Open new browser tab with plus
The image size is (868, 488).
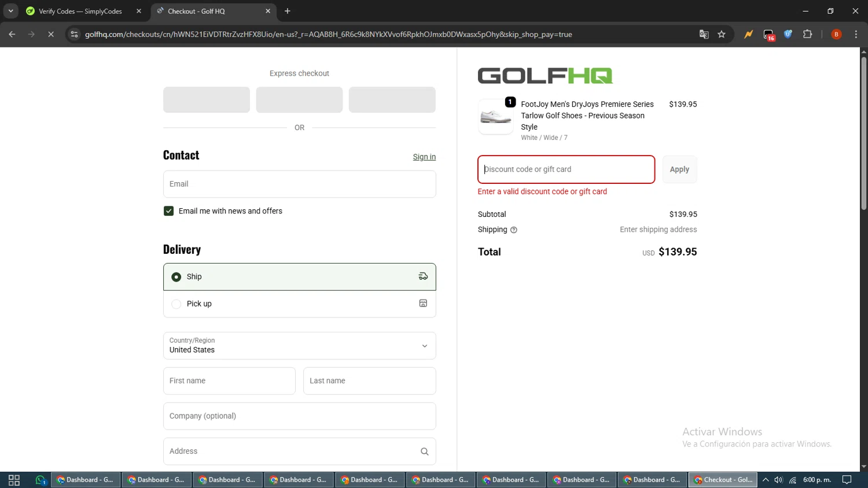point(288,11)
